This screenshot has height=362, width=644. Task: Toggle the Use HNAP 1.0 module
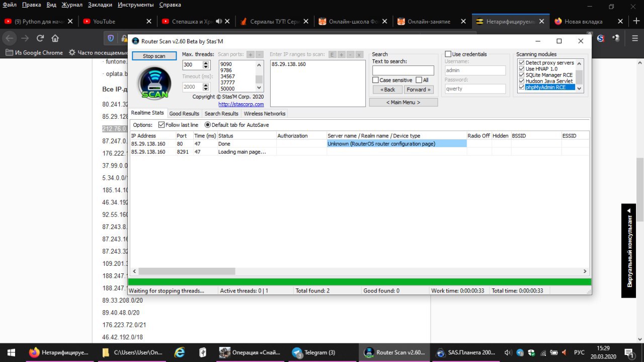(x=522, y=69)
